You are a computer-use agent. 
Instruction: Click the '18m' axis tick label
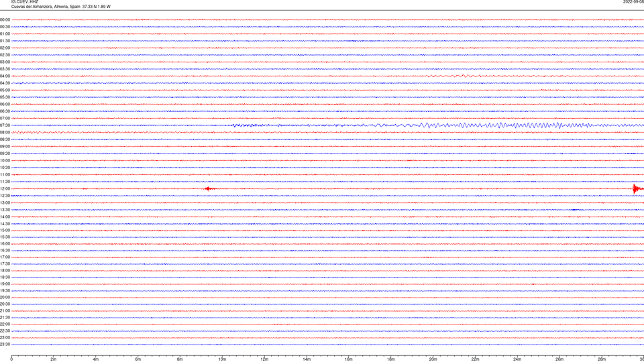tap(391, 359)
